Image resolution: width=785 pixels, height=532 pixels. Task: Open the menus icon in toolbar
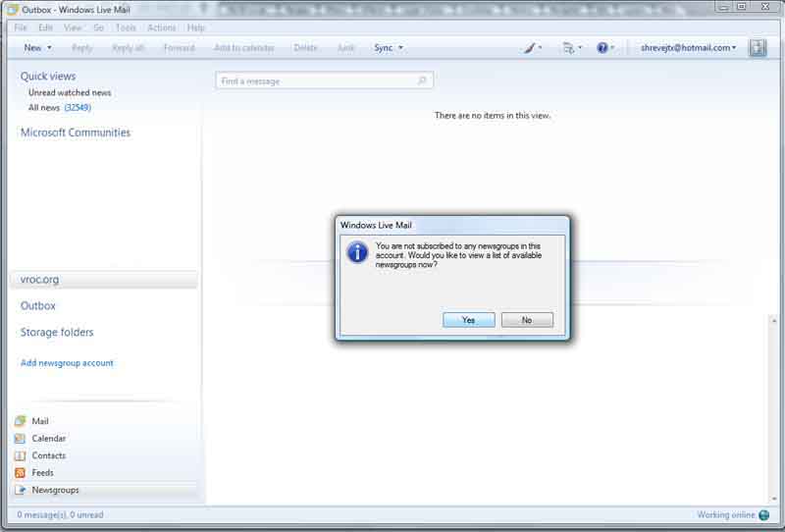click(x=568, y=48)
